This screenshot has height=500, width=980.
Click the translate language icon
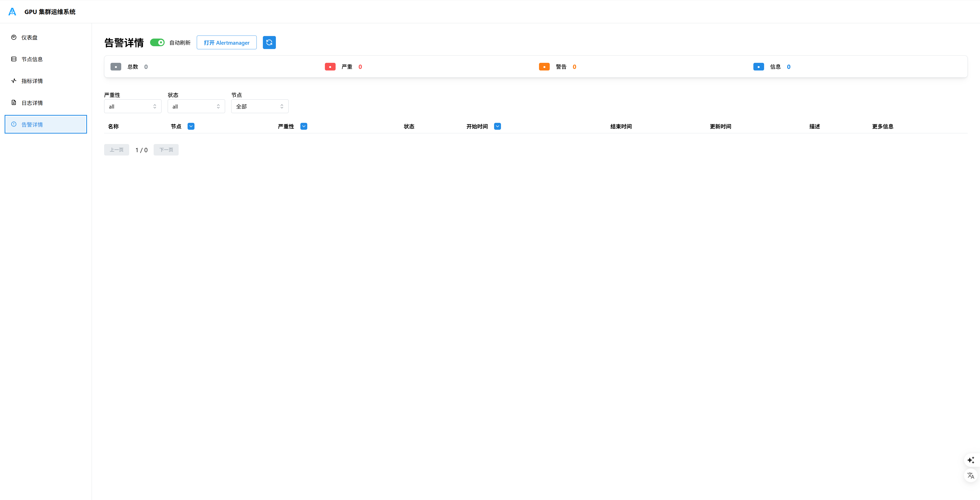coord(971,475)
